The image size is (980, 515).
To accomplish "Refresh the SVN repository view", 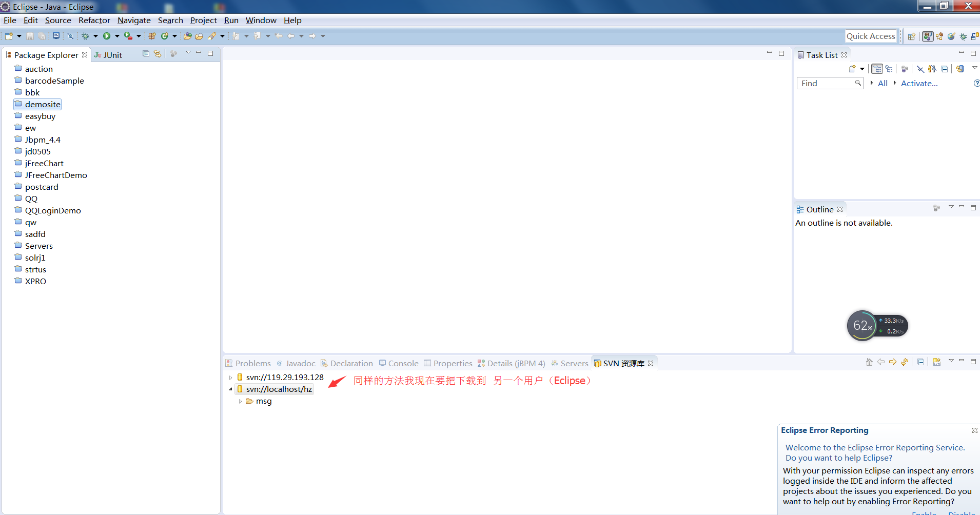I will (x=905, y=362).
